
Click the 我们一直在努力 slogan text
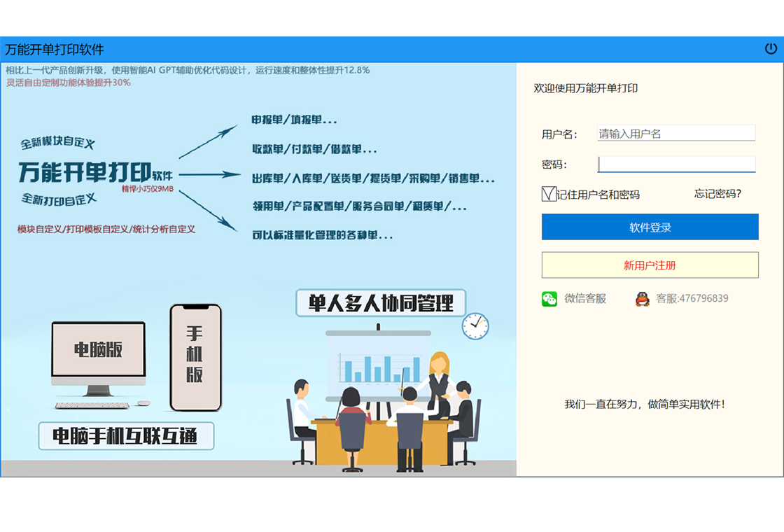tap(645, 404)
